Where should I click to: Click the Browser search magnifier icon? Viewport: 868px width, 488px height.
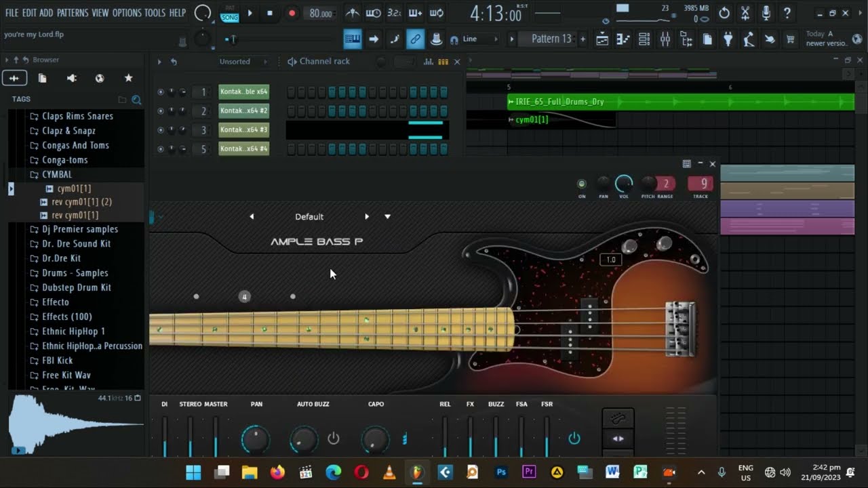[x=136, y=100]
